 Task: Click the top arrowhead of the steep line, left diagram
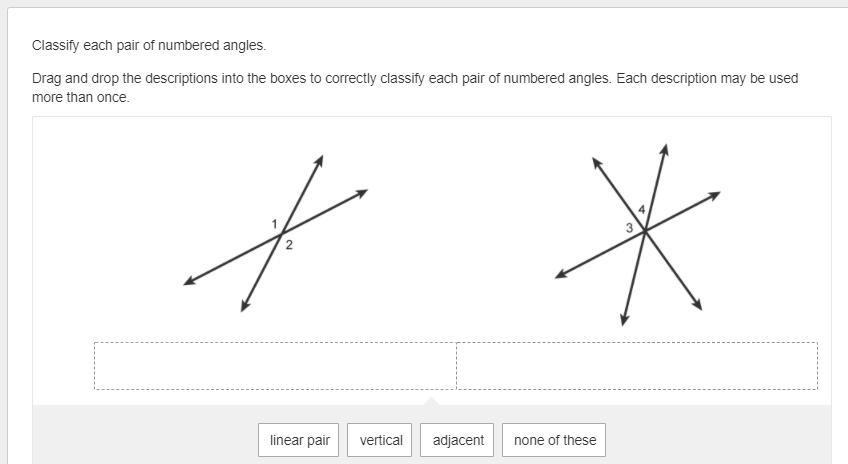pos(319,161)
